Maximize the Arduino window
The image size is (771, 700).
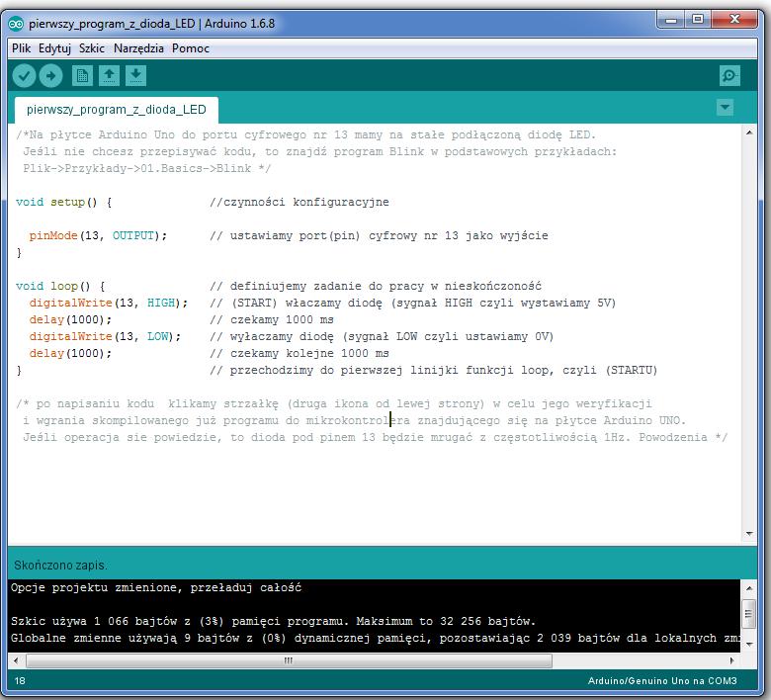click(697, 20)
